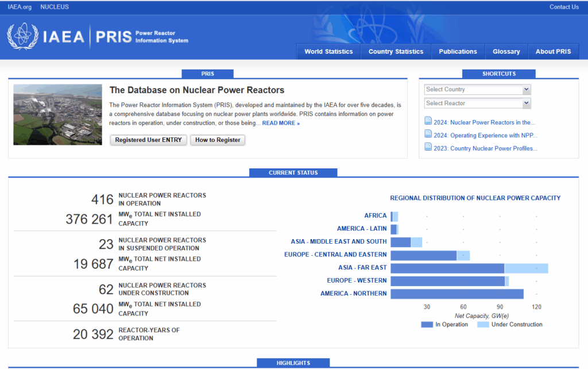
Task: Expand the Select Reactor dropdown
Action: (x=477, y=103)
